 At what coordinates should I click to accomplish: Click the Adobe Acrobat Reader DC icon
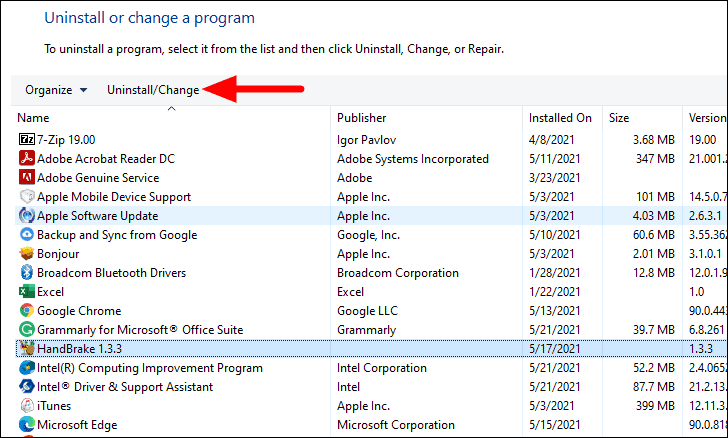[26, 158]
